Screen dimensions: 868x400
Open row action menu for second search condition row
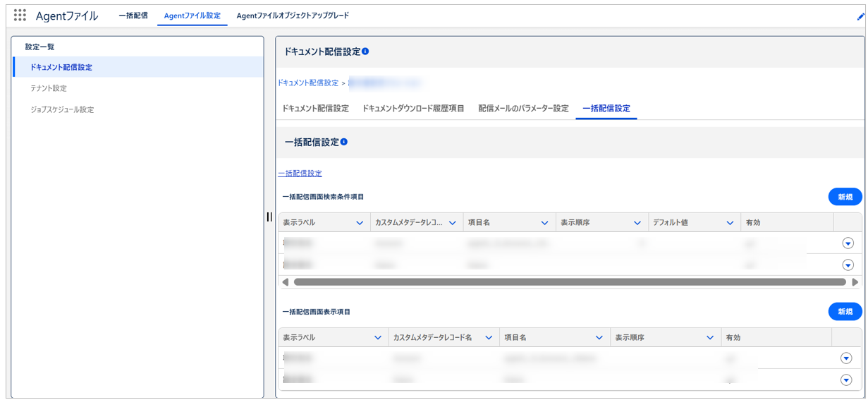click(848, 265)
